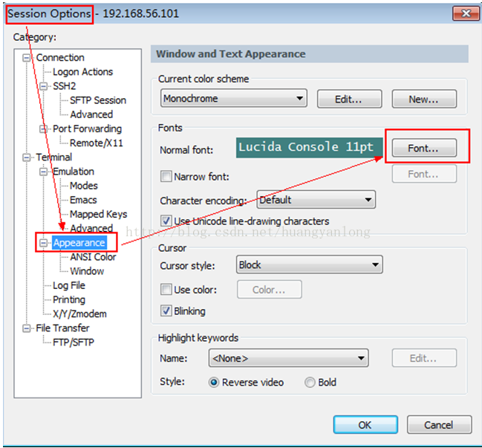Disable the Blinking cursor checkbox
The height and width of the screenshot is (448, 482).
[166, 311]
